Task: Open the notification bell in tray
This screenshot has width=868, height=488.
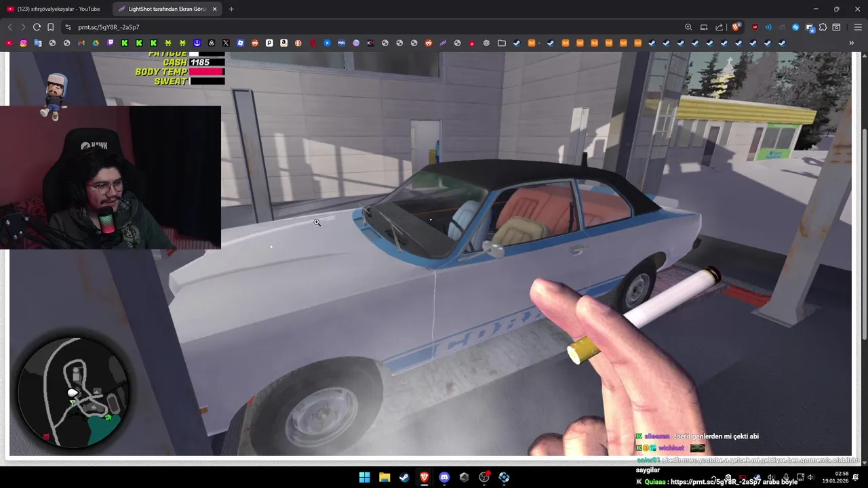Action: 856,477
